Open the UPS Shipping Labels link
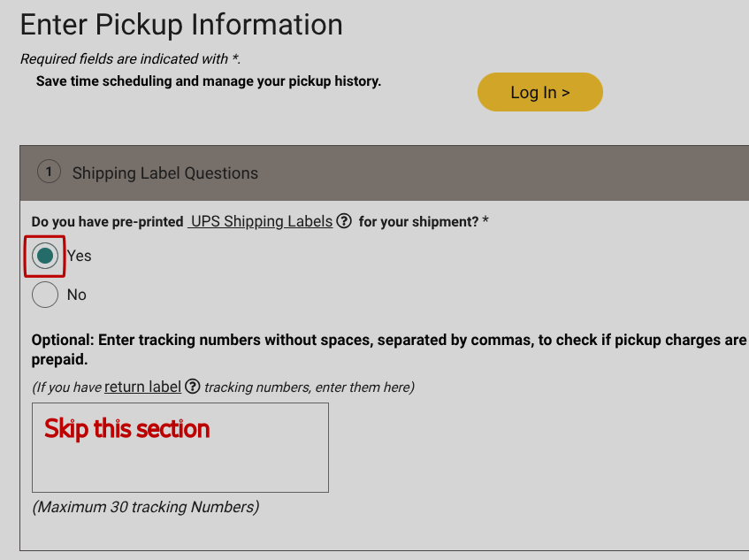This screenshot has height=560, width=749. pos(260,221)
